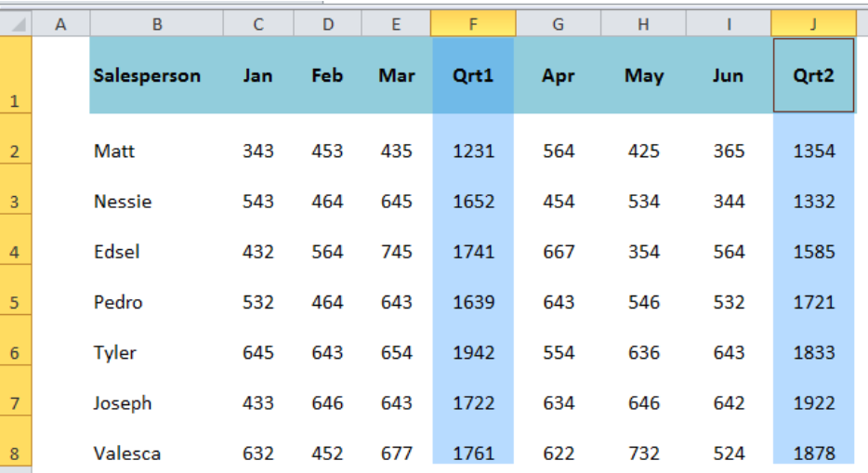
Task: Click the Apr header cell
Action: 559,75
